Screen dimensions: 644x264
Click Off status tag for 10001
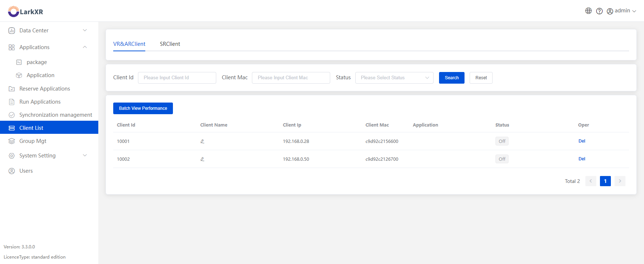click(x=502, y=141)
